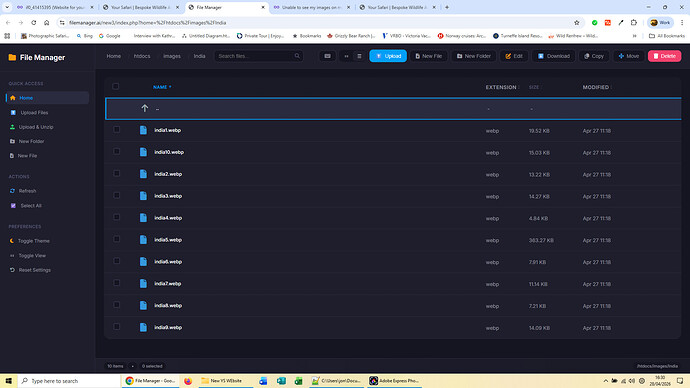
Task: Tick checkbox for india4.webp
Action: point(116,217)
